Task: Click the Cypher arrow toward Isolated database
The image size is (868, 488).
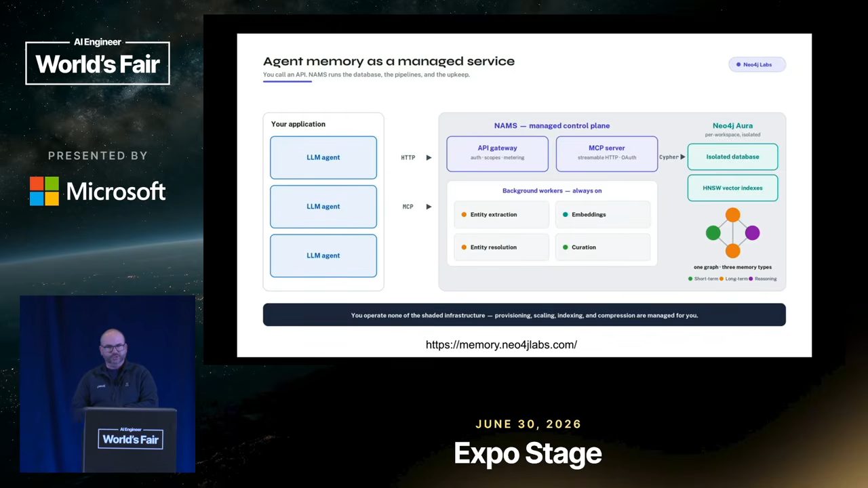Action: pyautogui.click(x=682, y=157)
